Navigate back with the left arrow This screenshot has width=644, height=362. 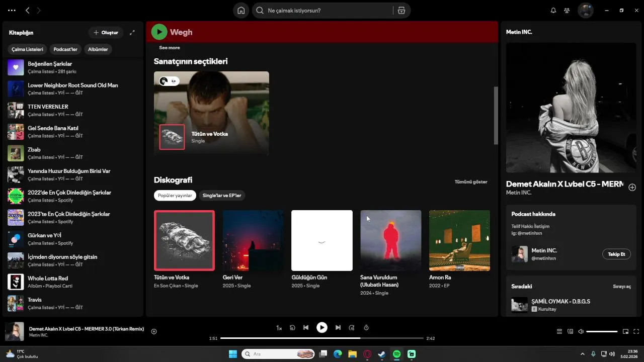[x=28, y=11]
